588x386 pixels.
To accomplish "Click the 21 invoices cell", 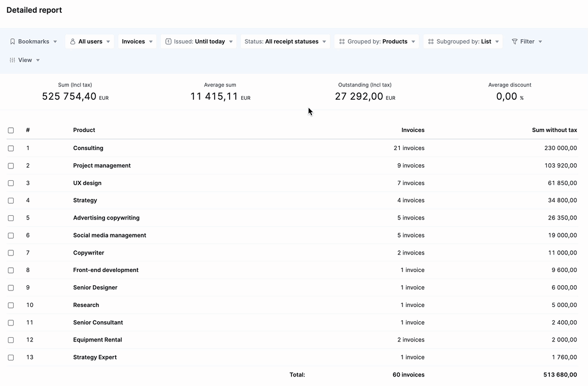I will 409,148.
